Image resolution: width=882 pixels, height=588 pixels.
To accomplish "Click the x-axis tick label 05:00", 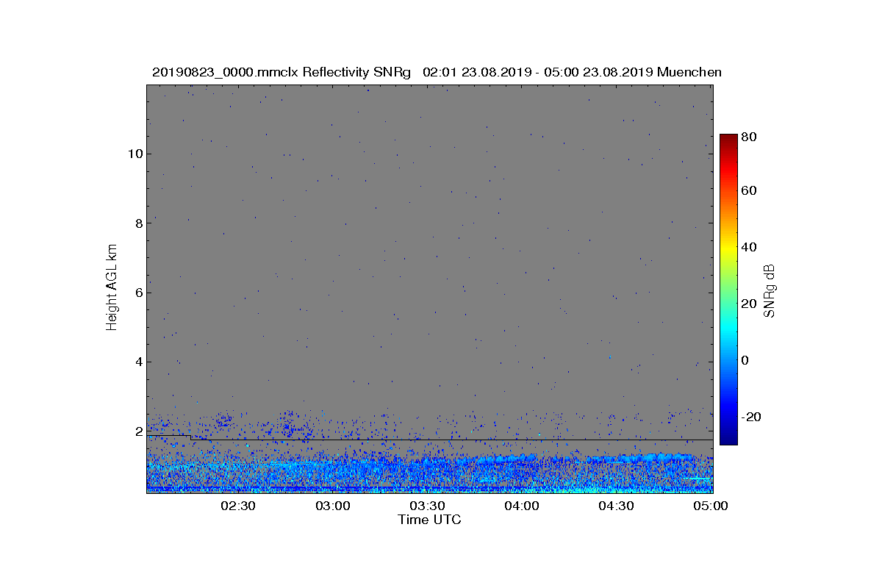I will point(711,506).
